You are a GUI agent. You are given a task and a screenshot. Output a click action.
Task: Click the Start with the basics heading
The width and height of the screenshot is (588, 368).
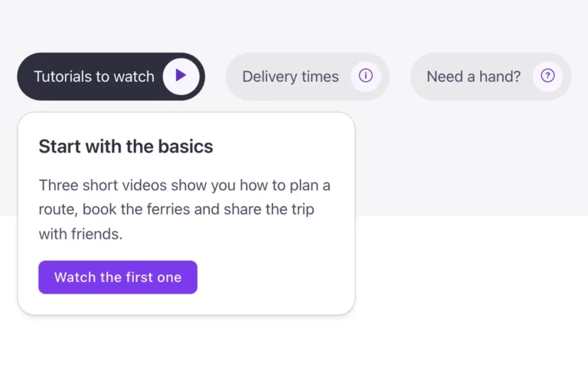(126, 146)
